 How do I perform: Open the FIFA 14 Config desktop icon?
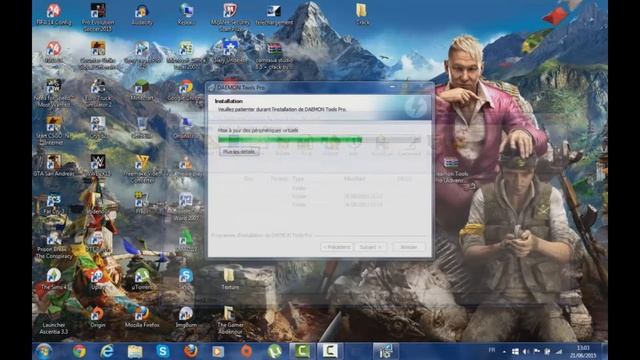pos(53,15)
